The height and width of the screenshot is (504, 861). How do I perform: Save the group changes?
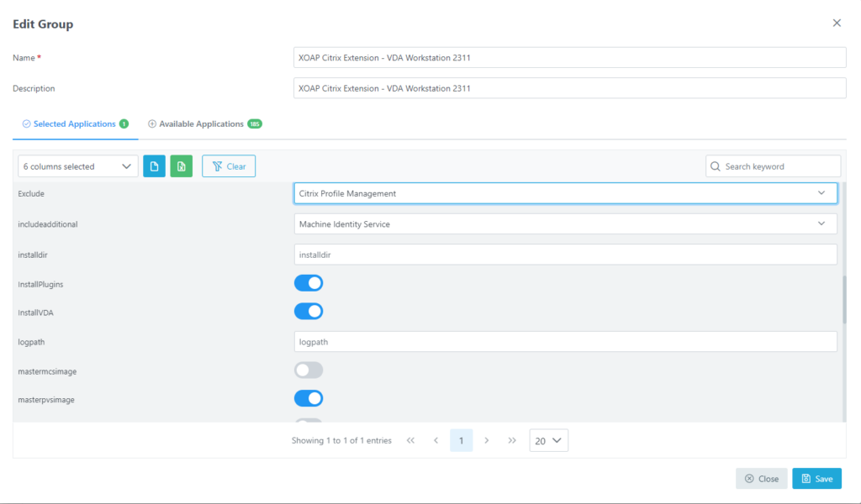pyautogui.click(x=817, y=479)
